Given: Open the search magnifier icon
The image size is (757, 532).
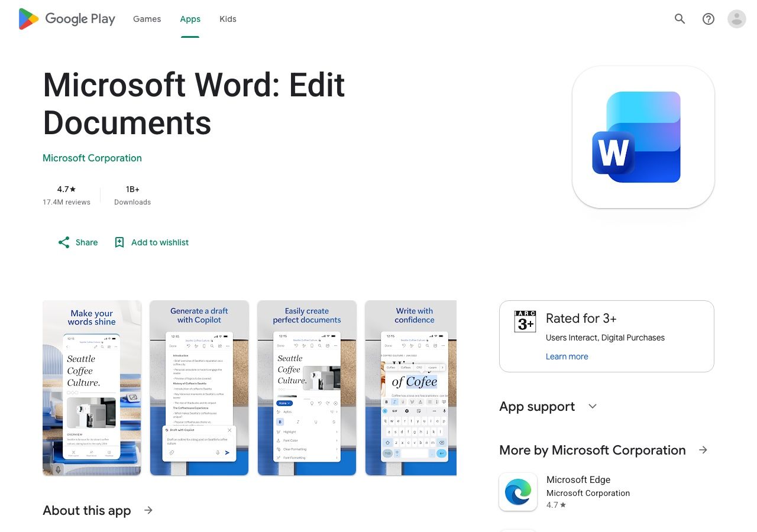Looking at the screenshot, I should tap(680, 19).
